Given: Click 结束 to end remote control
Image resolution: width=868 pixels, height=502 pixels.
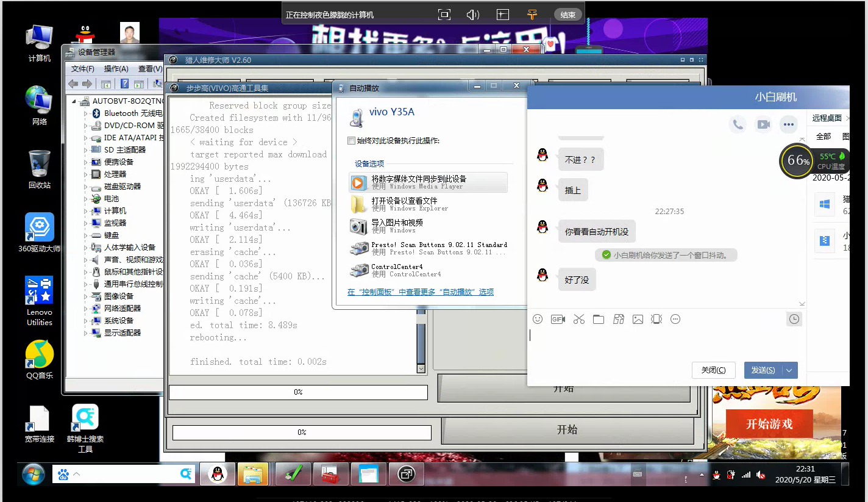Looking at the screenshot, I should pyautogui.click(x=568, y=15).
